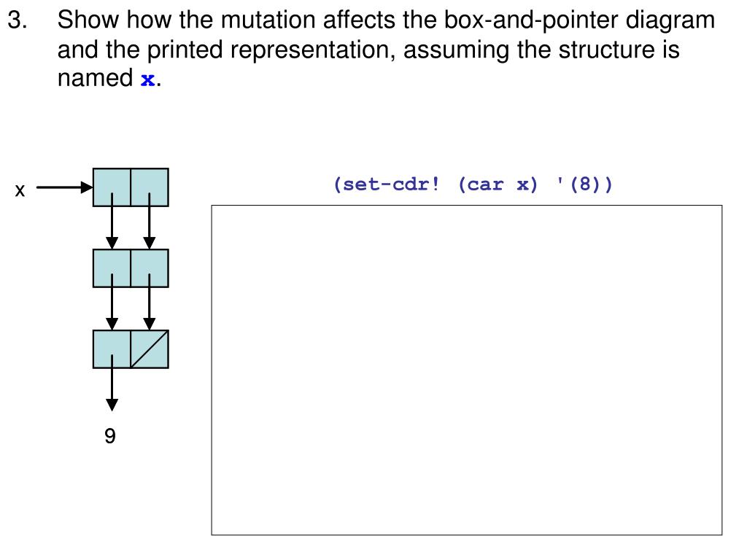This screenshot has height=560, width=747.
Task: Click the (car x) expression in code
Action: tap(498, 184)
